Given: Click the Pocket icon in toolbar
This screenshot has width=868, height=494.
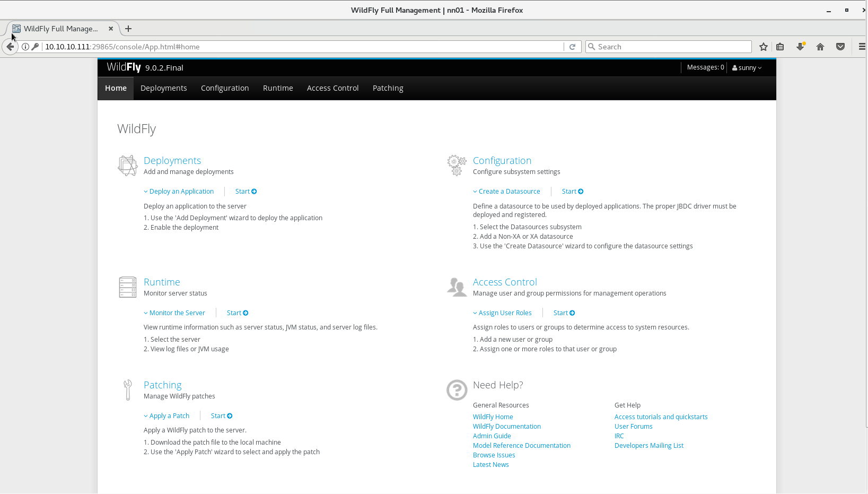Looking at the screenshot, I should click(840, 47).
